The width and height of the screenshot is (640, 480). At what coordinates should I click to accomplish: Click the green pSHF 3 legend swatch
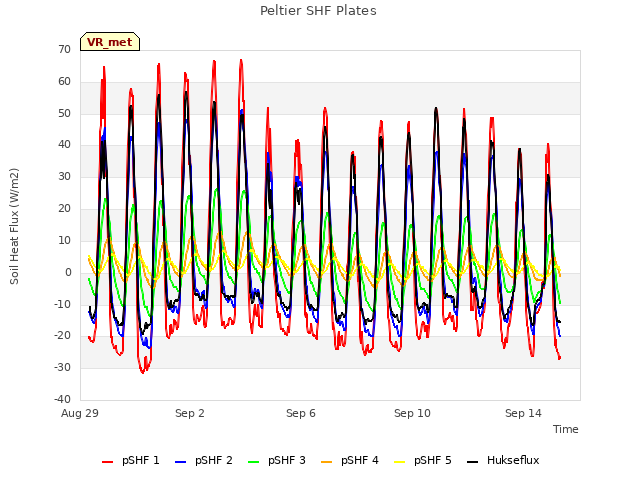tap(253, 462)
